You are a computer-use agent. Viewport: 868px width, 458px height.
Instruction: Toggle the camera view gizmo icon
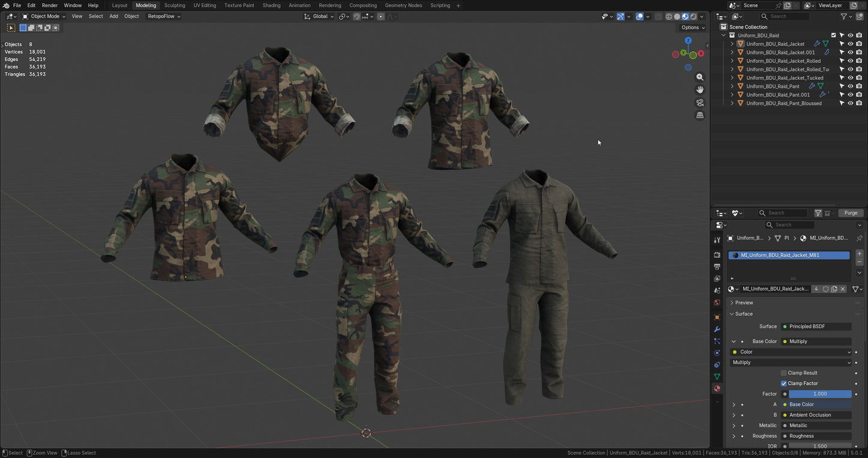tap(700, 103)
